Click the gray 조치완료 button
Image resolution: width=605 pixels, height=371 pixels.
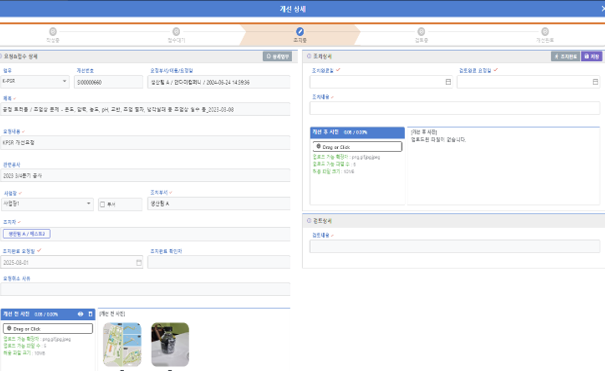[x=565, y=56]
